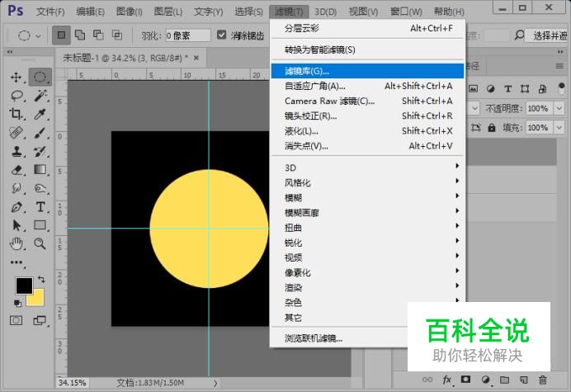
Task: Select the Horizontal Type tool
Action: pos(40,207)
